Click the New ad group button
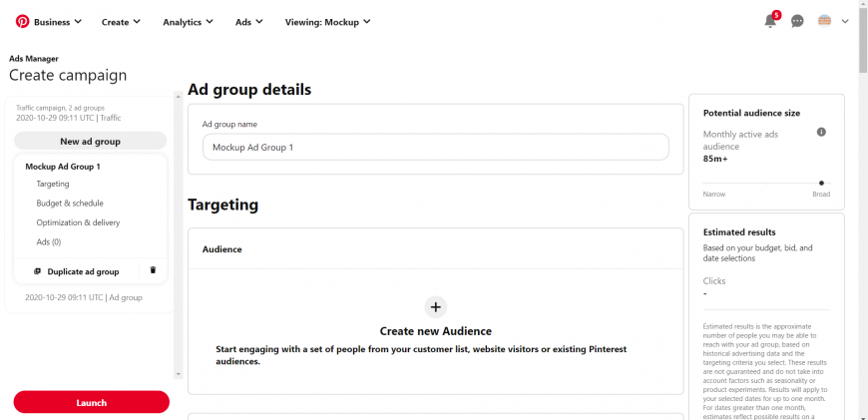The image size is (868, 420). (90, 141)
